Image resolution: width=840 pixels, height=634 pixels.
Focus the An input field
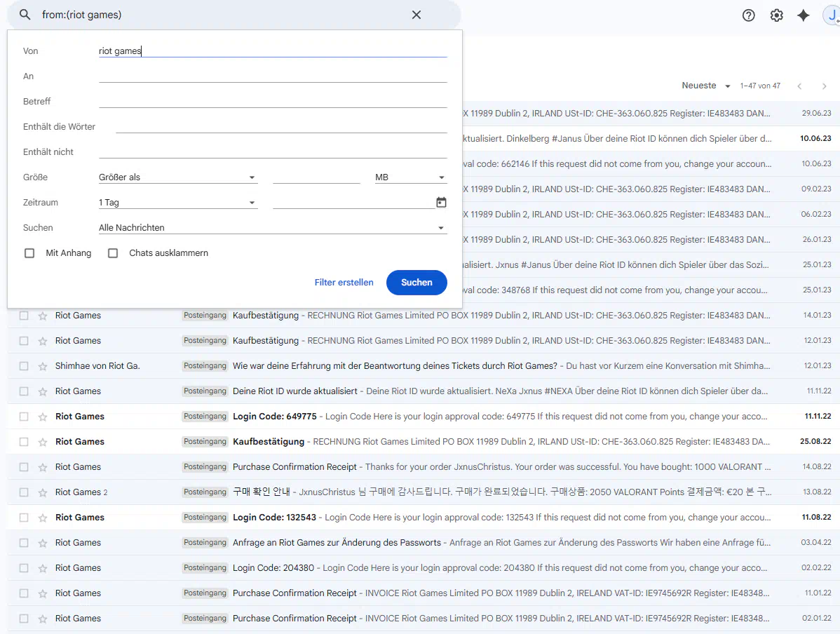tap(273, 76)
